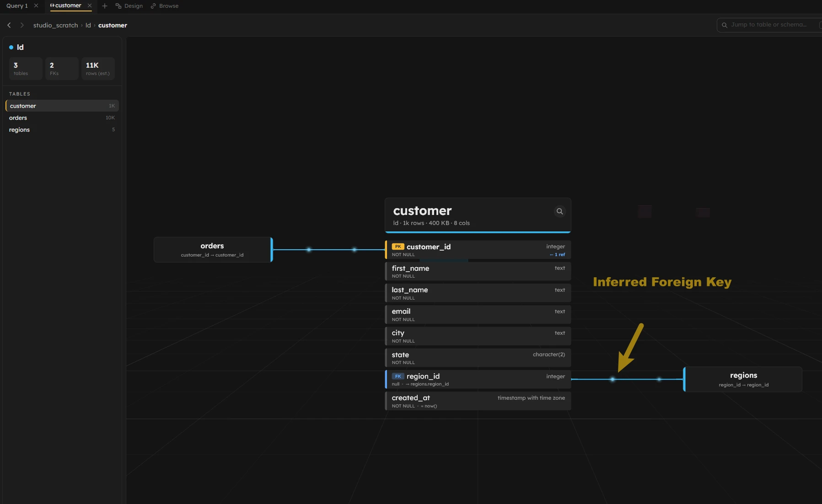Switch to the Query 1 tab

(17, 6)
